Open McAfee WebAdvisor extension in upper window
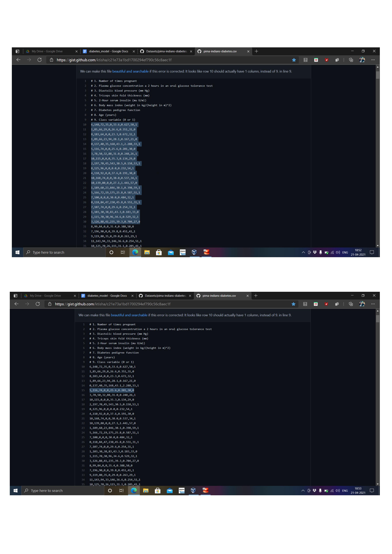Screen dimensions: 392x554 (x=316, y=60)
